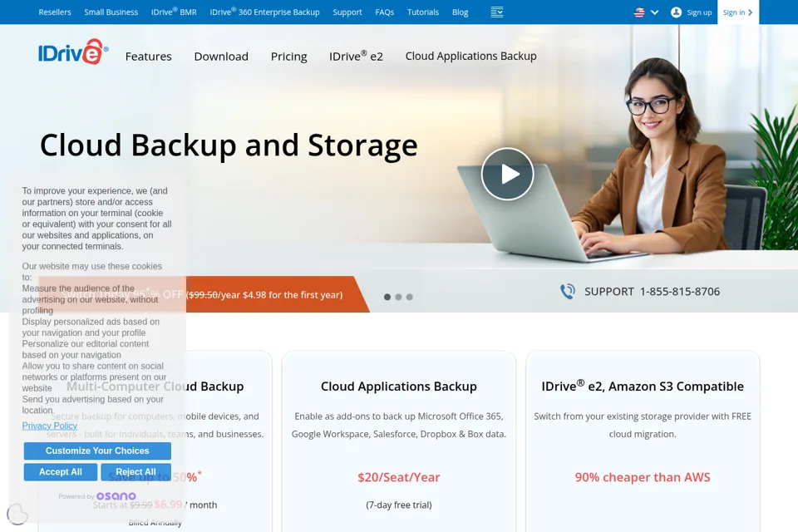Click the 90% cheaper than AWS text
Viewport: 798px width, 532px height.
(x=643, y=477)
